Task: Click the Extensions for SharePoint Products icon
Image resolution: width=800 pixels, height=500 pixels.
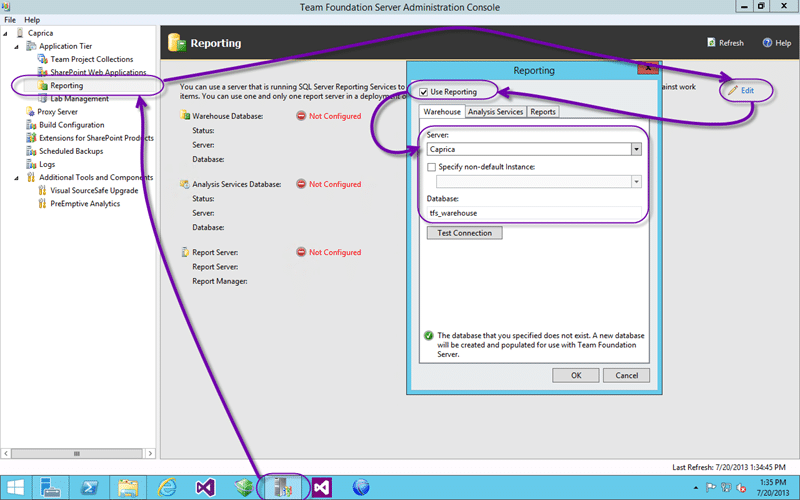Action: click(31, 138)
